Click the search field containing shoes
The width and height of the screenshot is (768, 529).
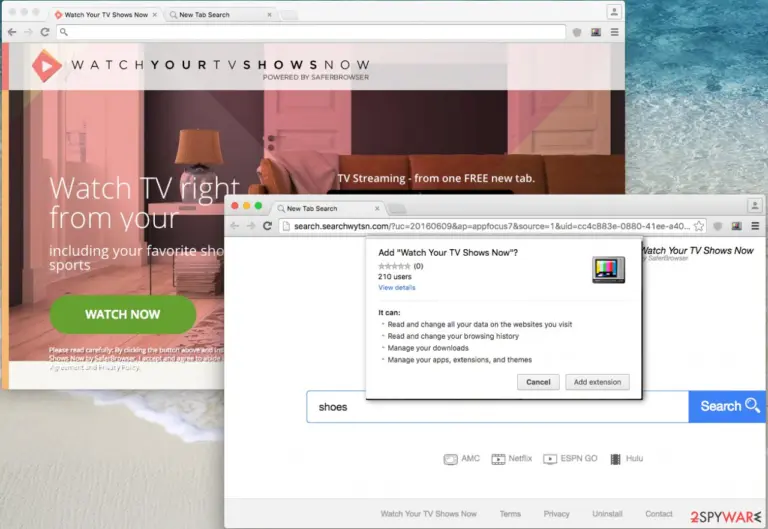coord(498,407)
